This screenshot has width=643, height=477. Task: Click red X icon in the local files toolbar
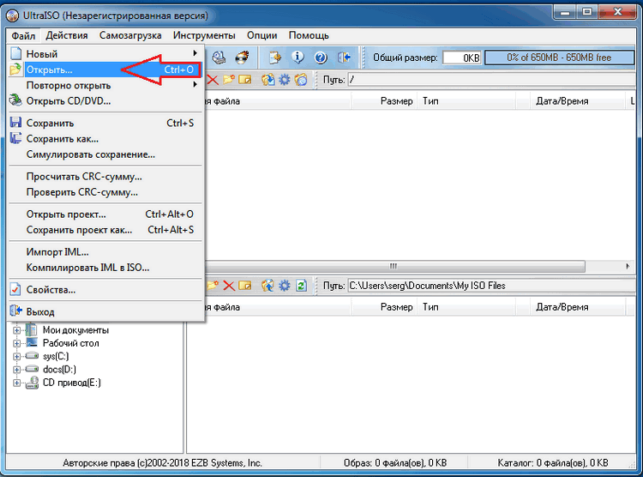click(229, 285)
